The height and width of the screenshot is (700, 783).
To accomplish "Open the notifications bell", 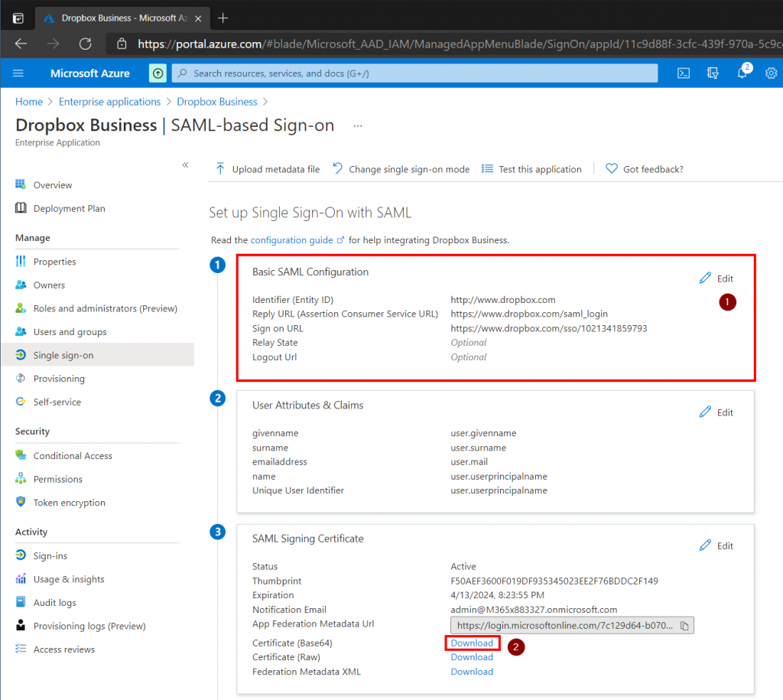I will [742, 73].
